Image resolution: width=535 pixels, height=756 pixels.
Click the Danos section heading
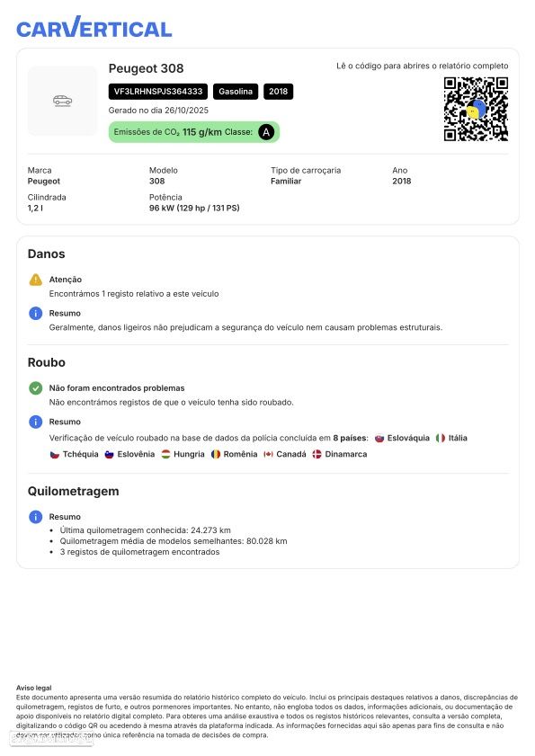[x=47, y=254]
